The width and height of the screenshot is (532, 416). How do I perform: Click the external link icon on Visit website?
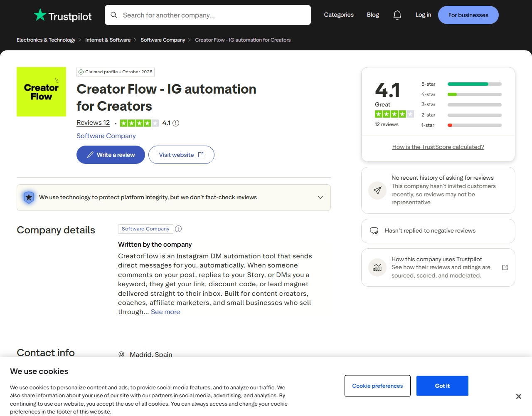tap(201, 155)
